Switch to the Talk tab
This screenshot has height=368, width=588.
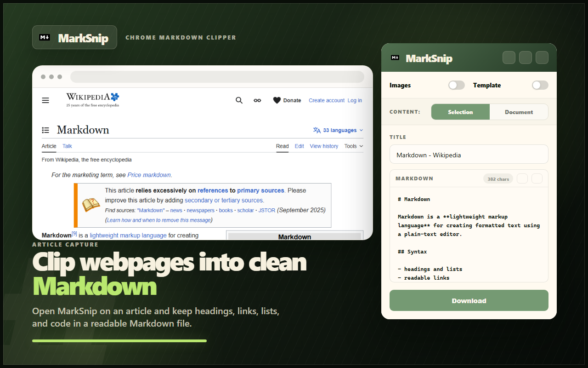[67, 146]
